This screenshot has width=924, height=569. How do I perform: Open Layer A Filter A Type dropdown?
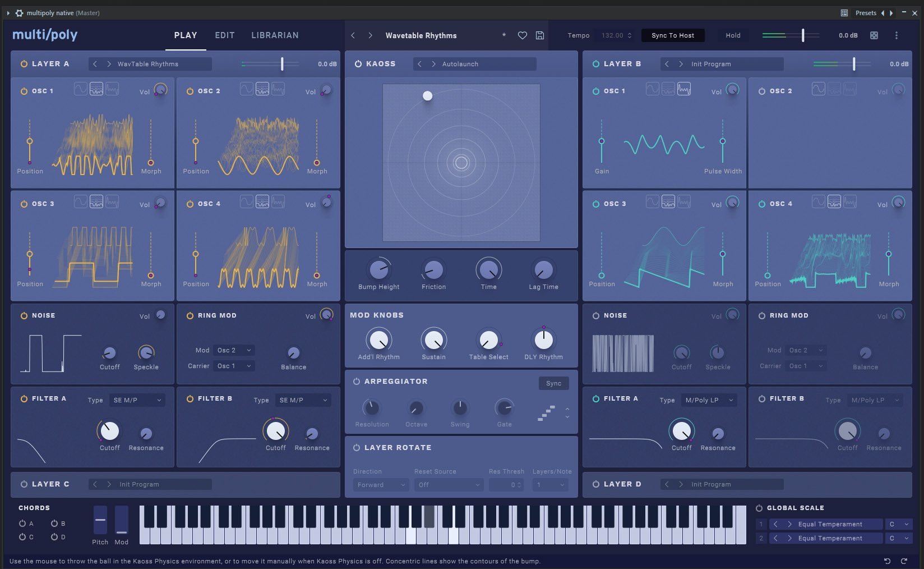(x=137, y=400)
